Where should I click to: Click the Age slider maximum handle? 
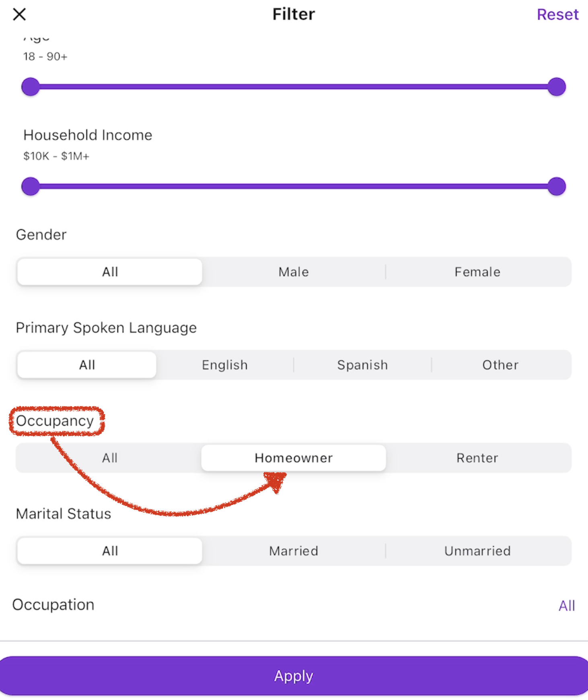point(557,87)
